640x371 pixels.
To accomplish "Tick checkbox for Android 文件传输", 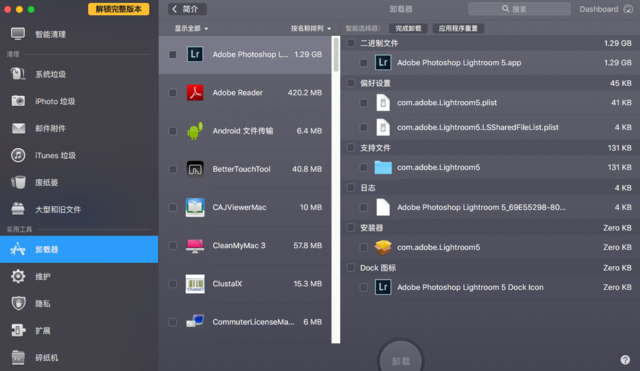I will point(173,131).
